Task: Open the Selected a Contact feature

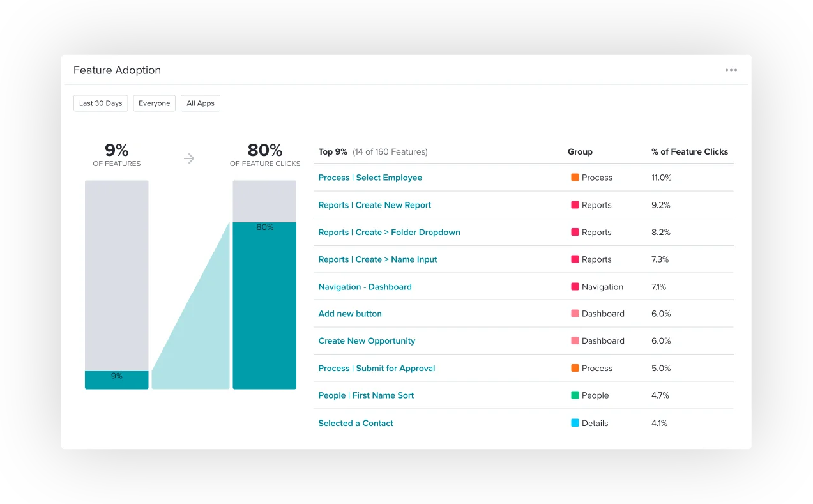Action: [x=356, y=423]
